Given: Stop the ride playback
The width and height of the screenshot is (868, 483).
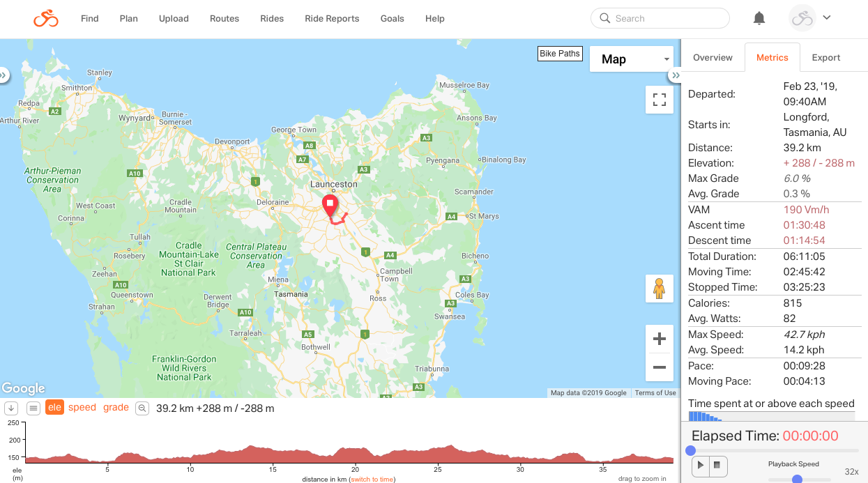Looking at the screenshot, I should 717,465.
